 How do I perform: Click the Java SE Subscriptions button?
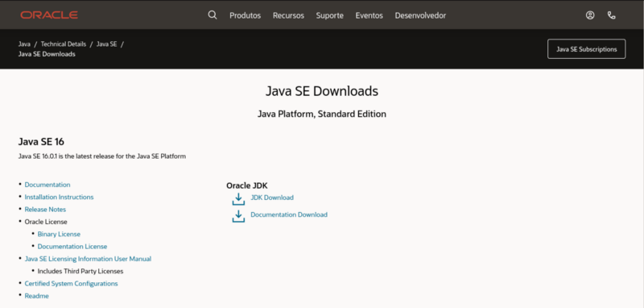click(587, 49)
